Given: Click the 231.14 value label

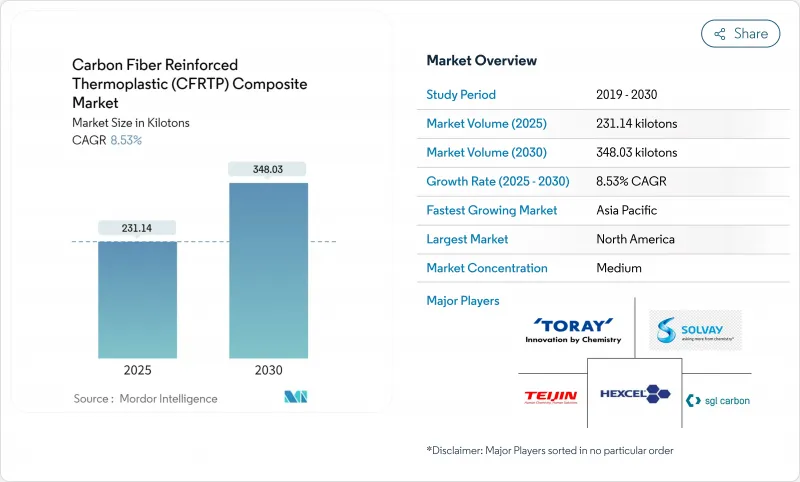Looking at the screenshot, I should click(138, 228).
